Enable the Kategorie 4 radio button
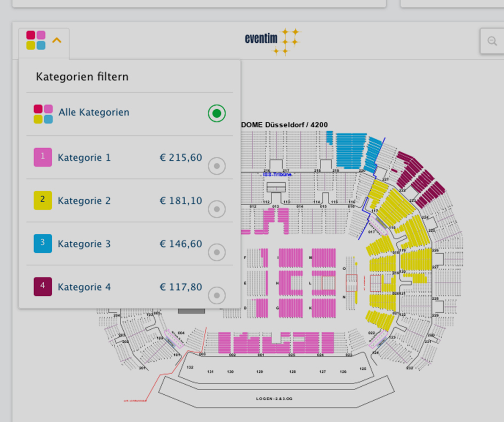The height and width of the screenshot is (422, 504). click(217, 296)
